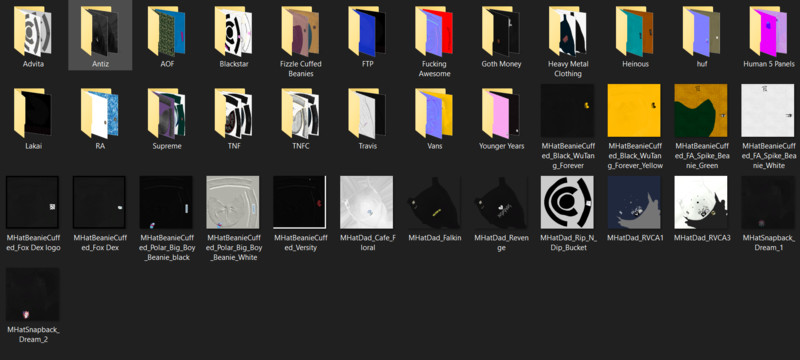Select the Human 5 Panels folder
Image resolution: width=800 pixels, height=360 pixels.
click(768, 31)
